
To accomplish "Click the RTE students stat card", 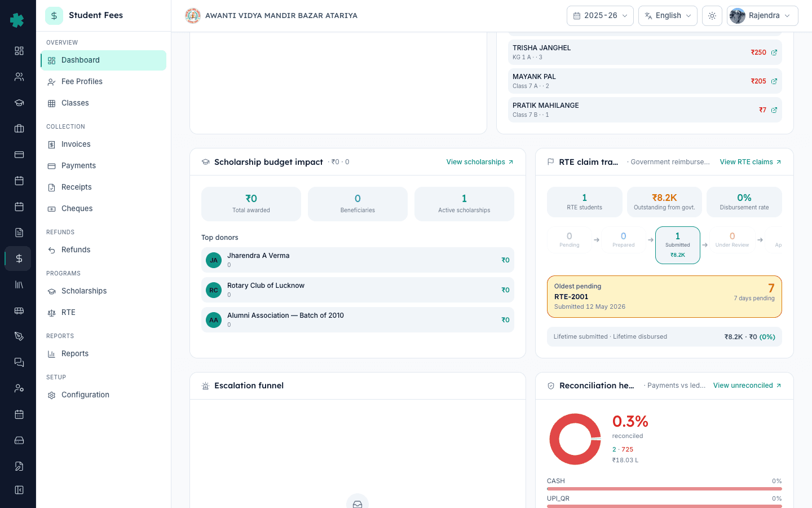I will click(584, 202).
